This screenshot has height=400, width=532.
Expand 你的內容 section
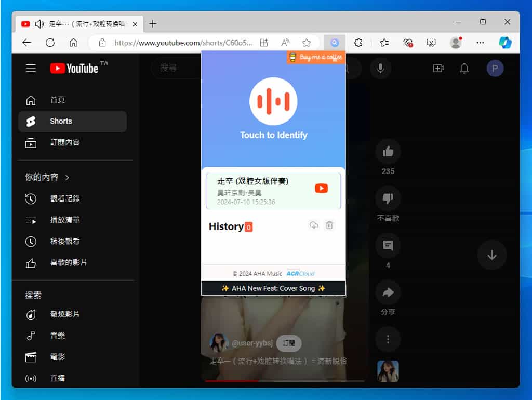tap(47, 177)
